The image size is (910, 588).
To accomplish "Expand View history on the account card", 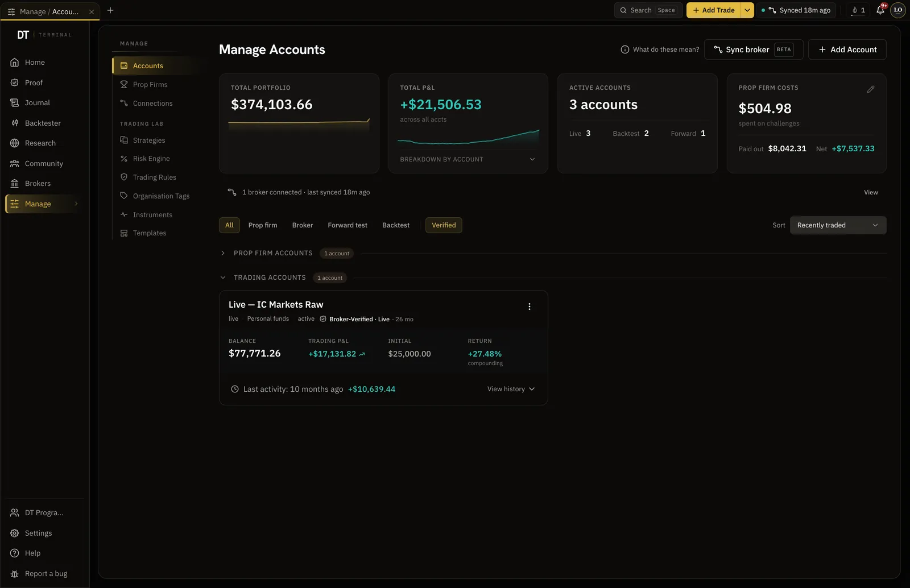I will point(511,389).
